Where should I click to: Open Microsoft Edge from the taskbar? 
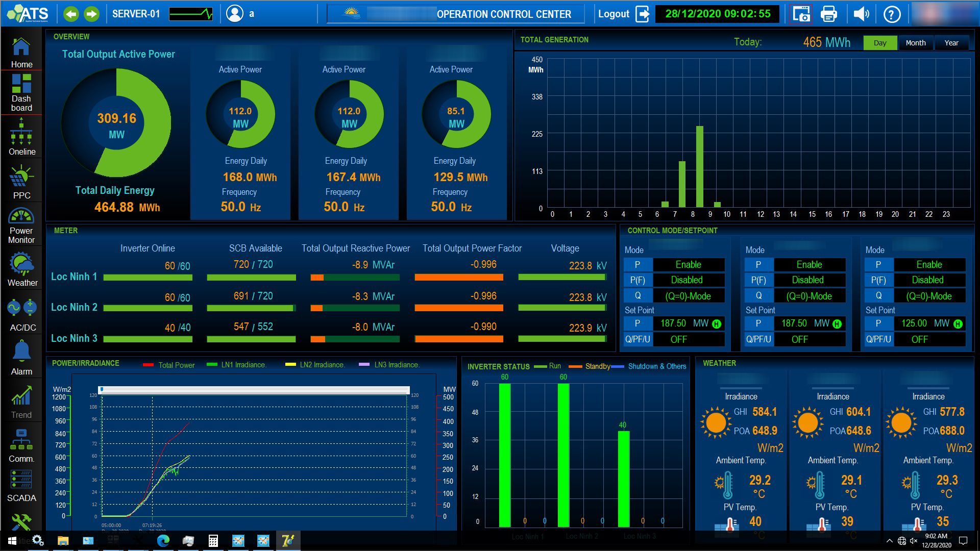pos(163,541)
